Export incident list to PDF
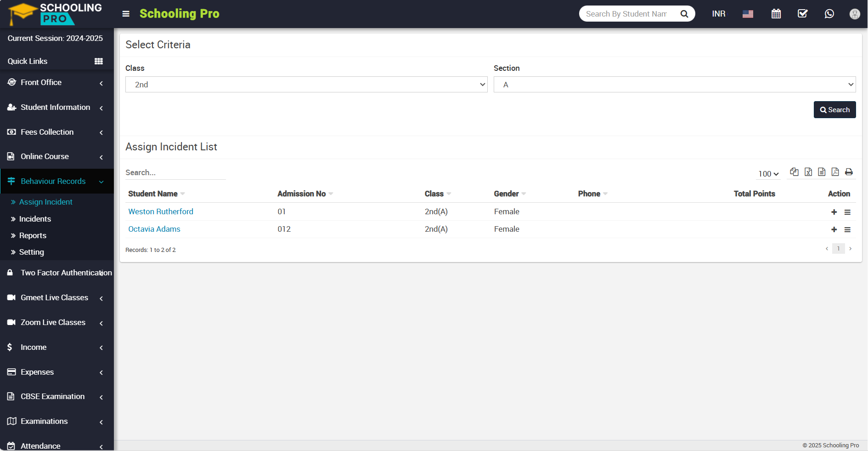 (835, 172)
